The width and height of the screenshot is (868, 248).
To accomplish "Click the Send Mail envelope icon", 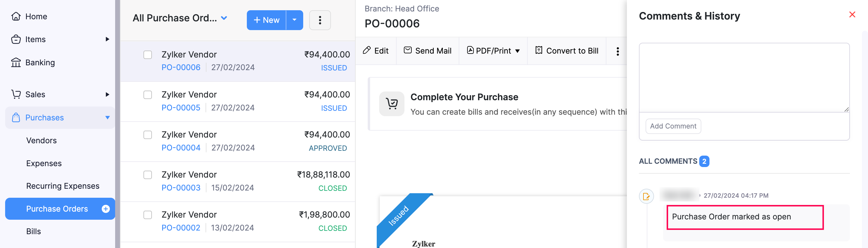I will (x=408, y=51).
